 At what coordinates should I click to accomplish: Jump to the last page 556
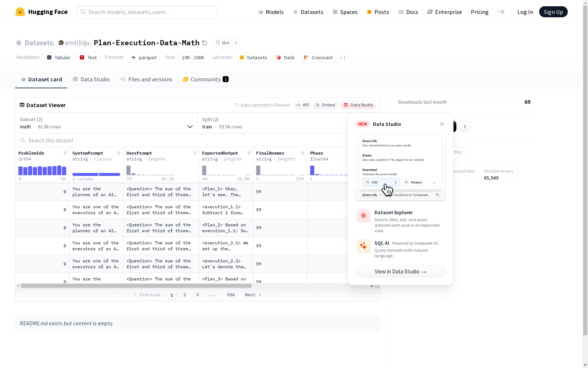(231, 295)
